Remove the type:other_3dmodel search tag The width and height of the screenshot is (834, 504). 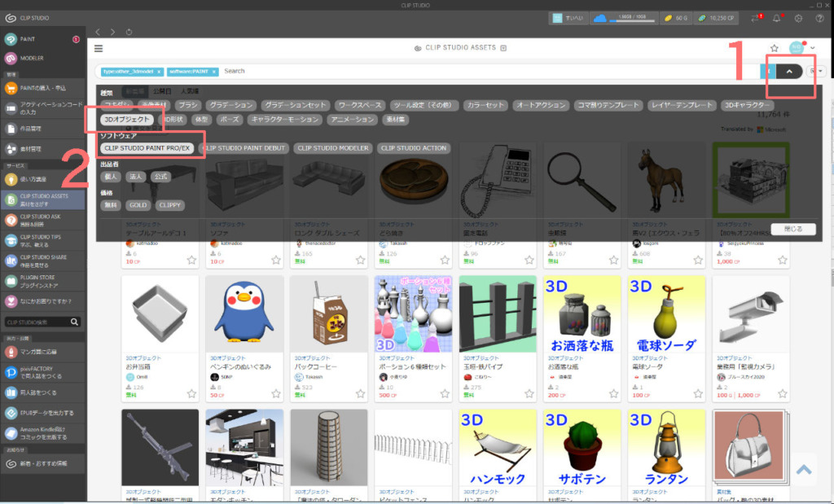(159, 72)
